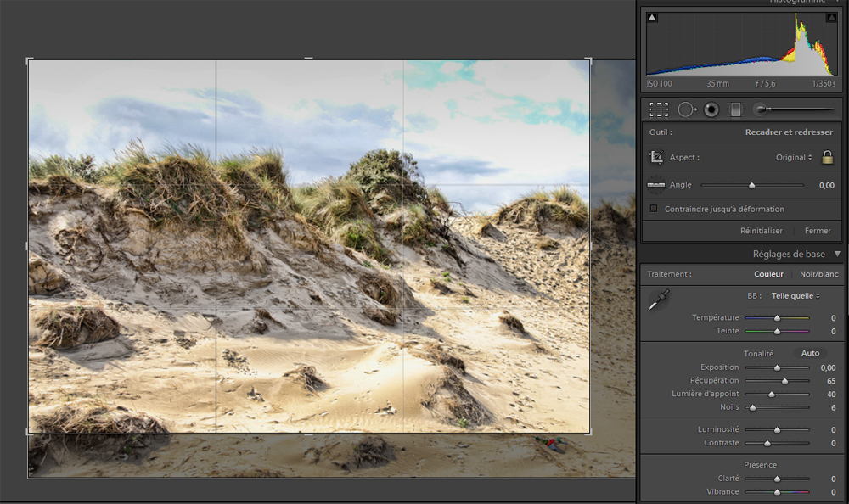Click the Contraste value 0 field
Screen dimensions: 849x504
click(834, 444)
